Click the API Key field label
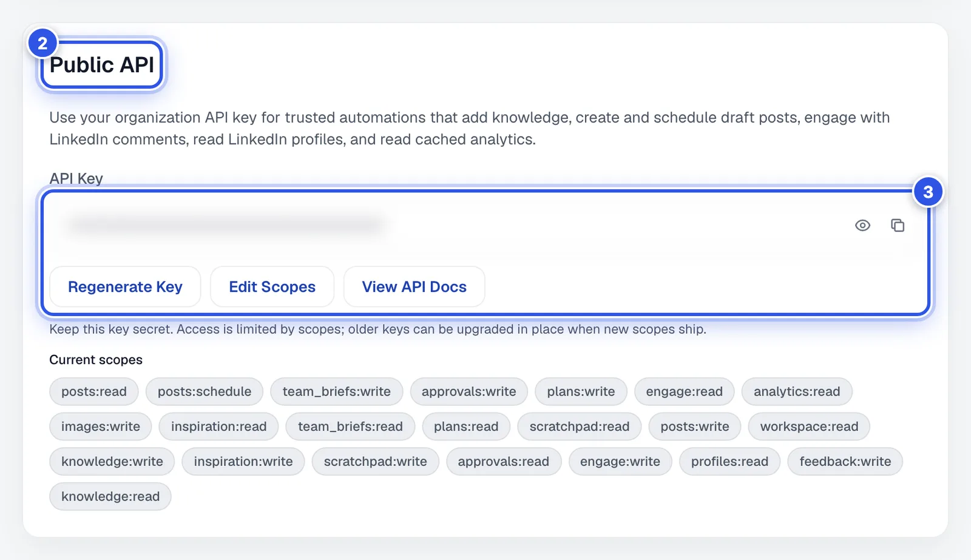The image size is (971, 560). click(x=76, y=178)
